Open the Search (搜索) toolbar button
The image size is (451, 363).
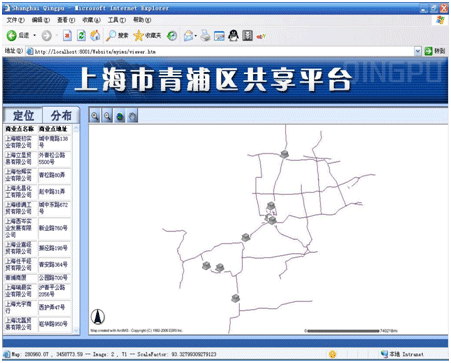click(x=117, y=35)
